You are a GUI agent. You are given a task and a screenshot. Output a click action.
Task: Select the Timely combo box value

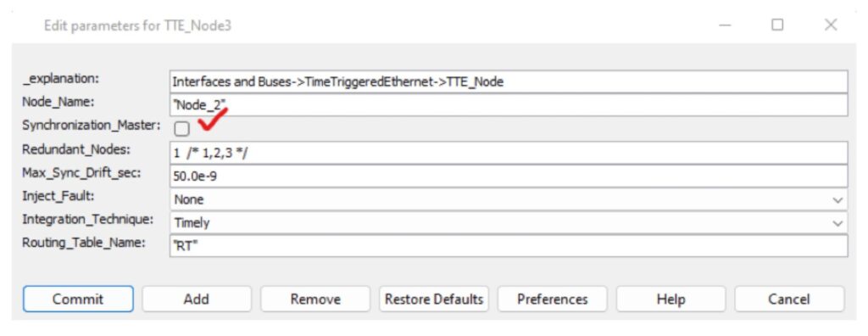[509, 223]
